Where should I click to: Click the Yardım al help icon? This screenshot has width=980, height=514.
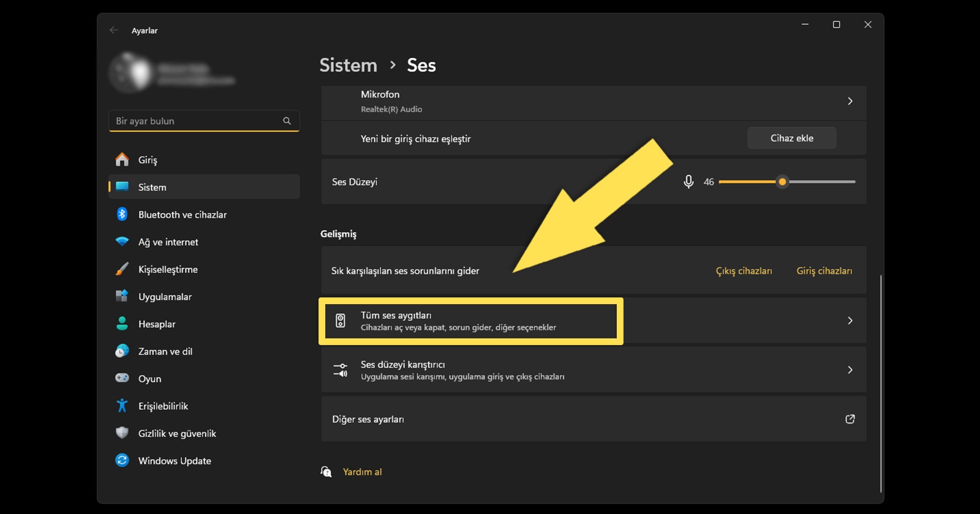(326, 472)
